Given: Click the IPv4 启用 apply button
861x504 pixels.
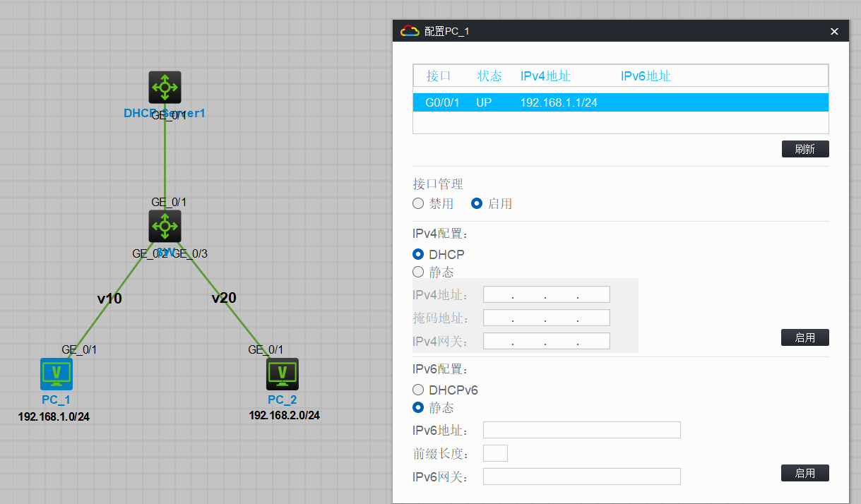Looking at the screenshot, I should pyautogui.click(x=804, y=337).
